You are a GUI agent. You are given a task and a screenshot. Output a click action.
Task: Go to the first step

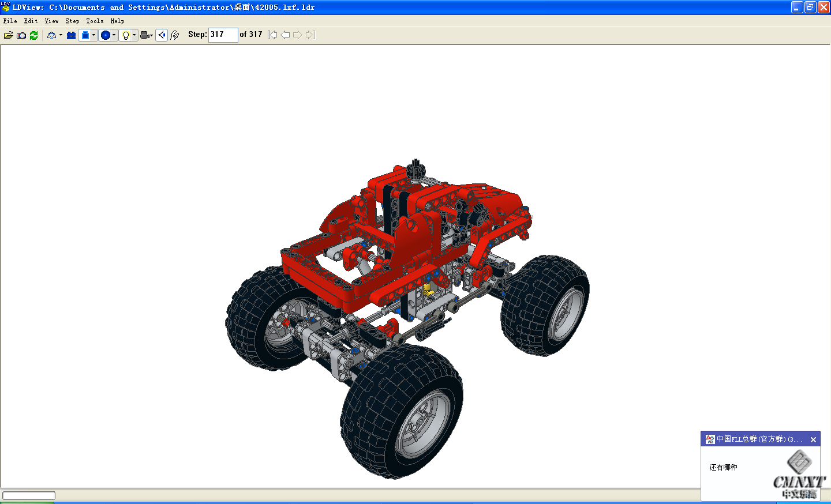[272, 35]
